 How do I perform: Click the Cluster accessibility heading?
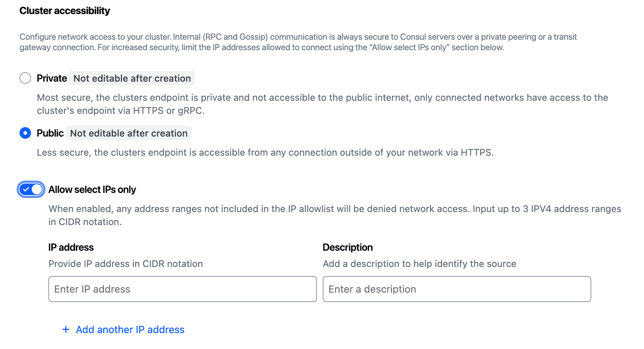click(65, 11)
